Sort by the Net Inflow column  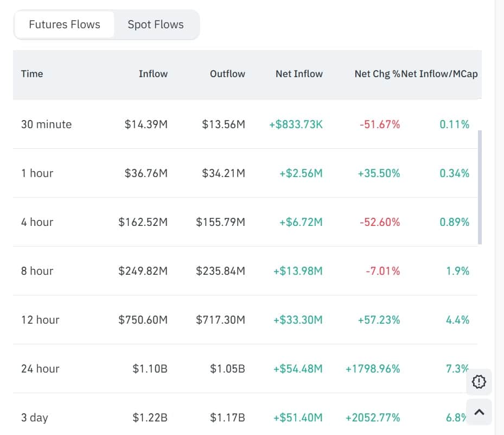299,73
